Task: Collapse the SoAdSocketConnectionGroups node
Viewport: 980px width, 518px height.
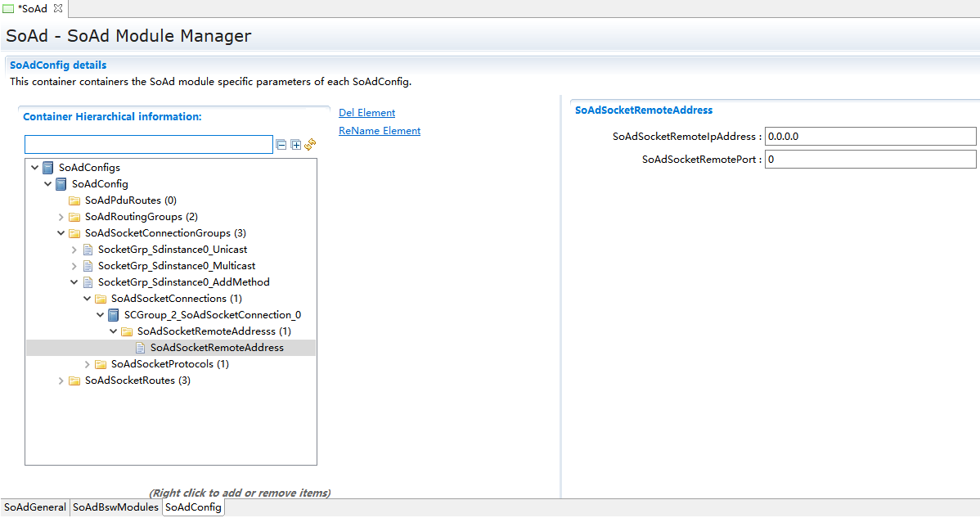Action: [61, 233]
